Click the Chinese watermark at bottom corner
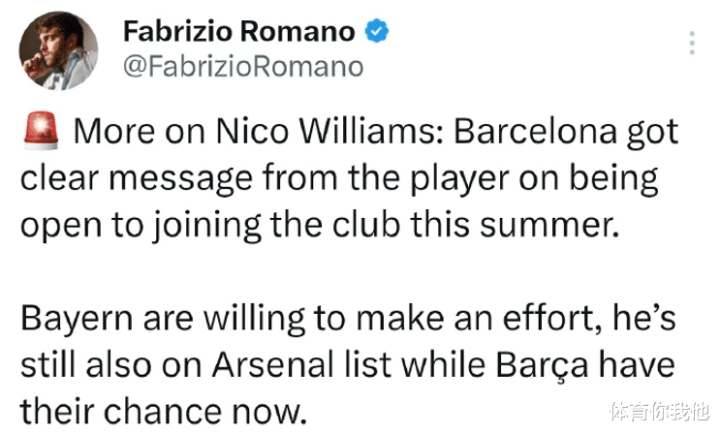 [659, 410]
